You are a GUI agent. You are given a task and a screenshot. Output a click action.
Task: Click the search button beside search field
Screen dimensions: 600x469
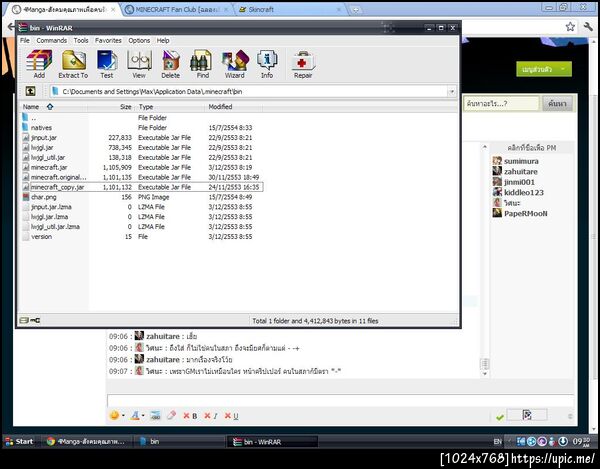(x=558, y=103)
